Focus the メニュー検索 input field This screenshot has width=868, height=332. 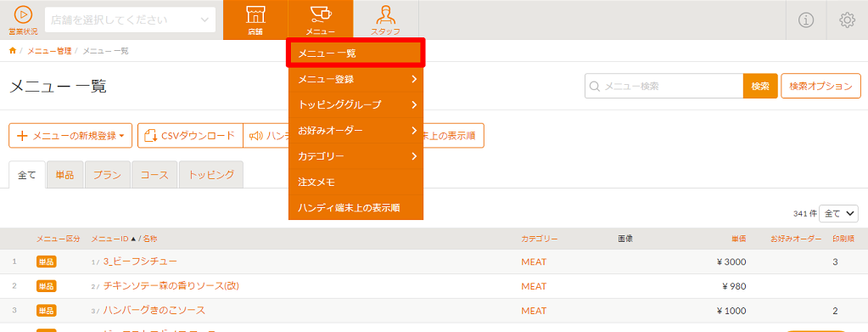pos(664,87)
